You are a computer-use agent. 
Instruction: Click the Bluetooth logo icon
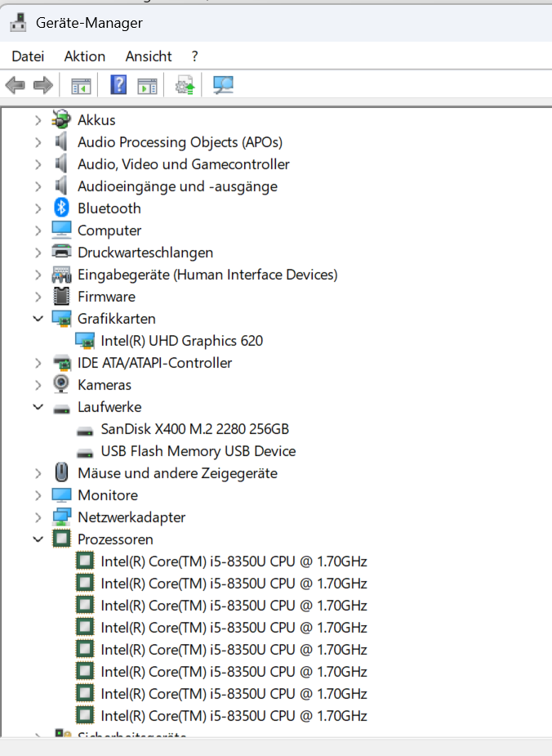61,208
